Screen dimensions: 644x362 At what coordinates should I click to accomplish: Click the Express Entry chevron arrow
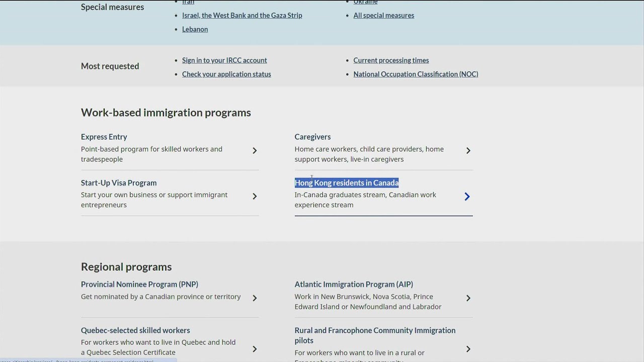pos(255,150)
